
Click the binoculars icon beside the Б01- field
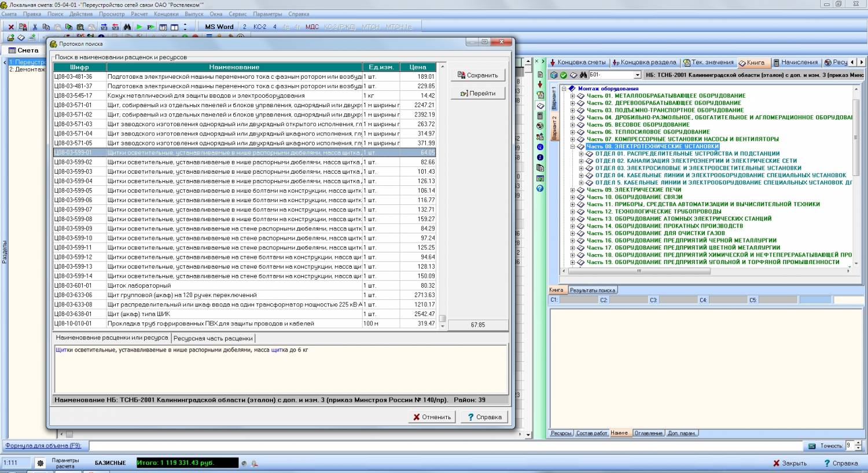point(583,75)
